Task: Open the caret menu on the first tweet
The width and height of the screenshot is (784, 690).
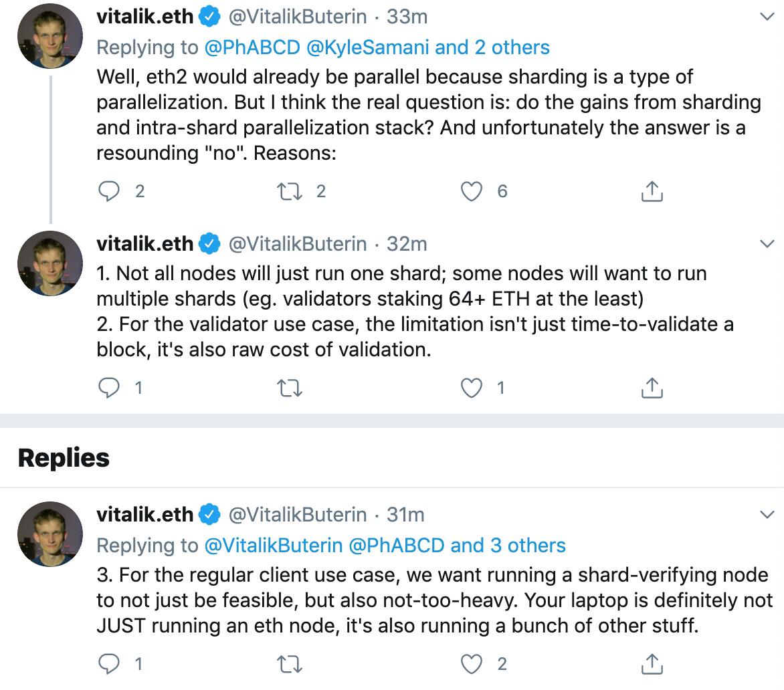Action: pos(767,17)
